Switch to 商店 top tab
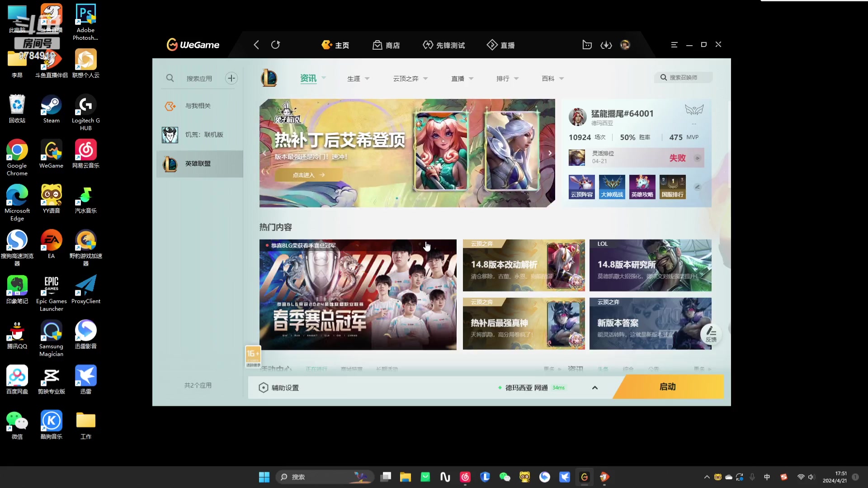Image resolution: width=868 pixels, height=488 pixels. click(x=386, y=45)
